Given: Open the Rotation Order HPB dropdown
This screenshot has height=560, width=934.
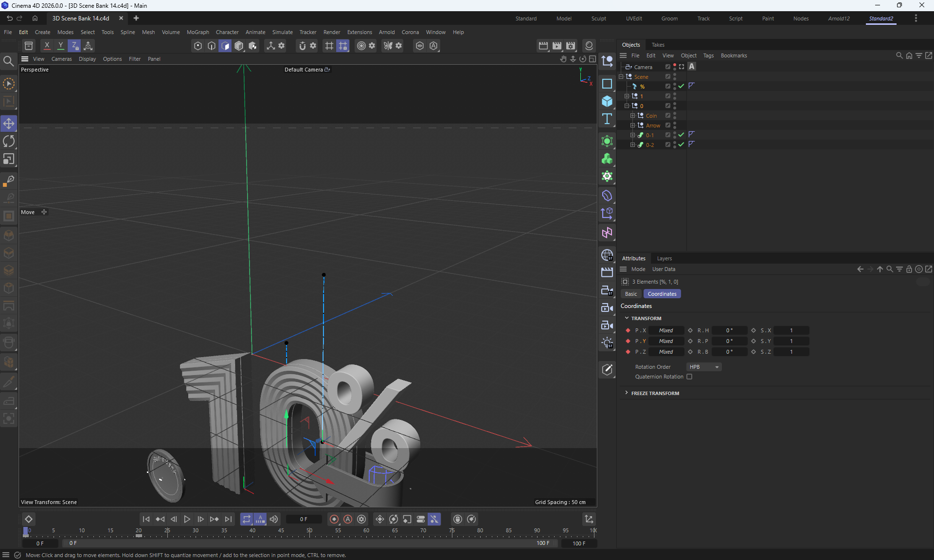Looking at the screenshot, I should pyautogui.click(x=704, y=367).
